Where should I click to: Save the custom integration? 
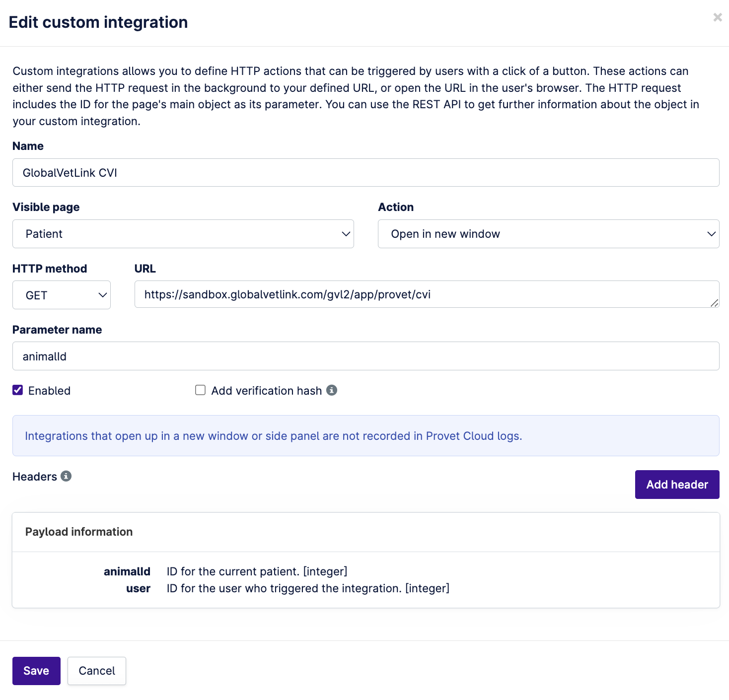click(36, 671)
